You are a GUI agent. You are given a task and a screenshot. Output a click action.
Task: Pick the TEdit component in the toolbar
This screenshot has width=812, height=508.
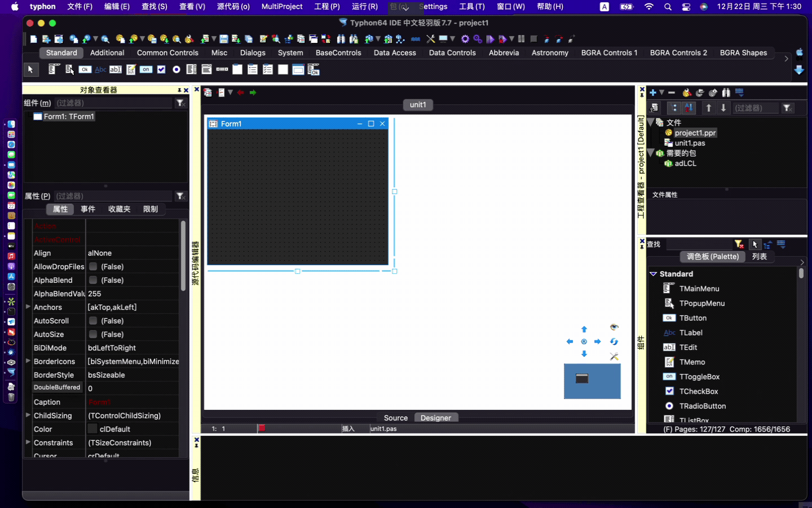116,69
